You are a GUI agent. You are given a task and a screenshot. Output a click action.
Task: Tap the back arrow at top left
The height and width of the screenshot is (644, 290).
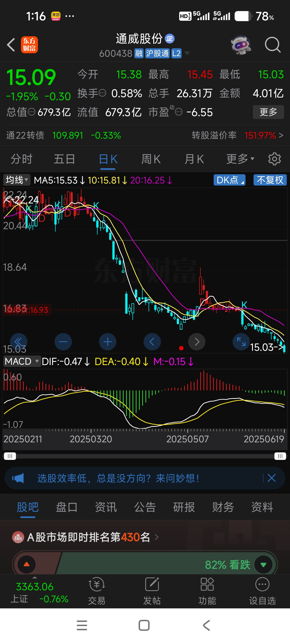click(x=11, y=45)
